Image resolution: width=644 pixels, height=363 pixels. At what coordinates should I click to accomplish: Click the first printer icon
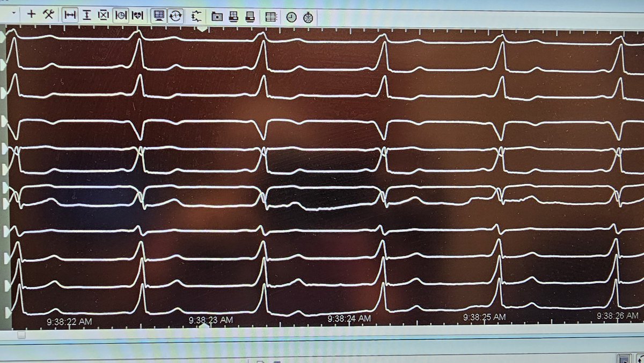pos(233,17)
